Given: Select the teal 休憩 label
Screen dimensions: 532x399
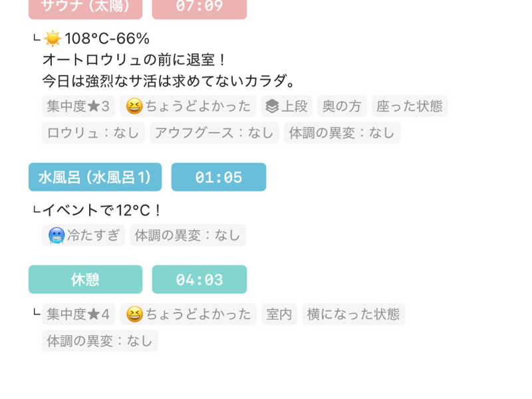Looking at the screenshot, I should [85, 279].
